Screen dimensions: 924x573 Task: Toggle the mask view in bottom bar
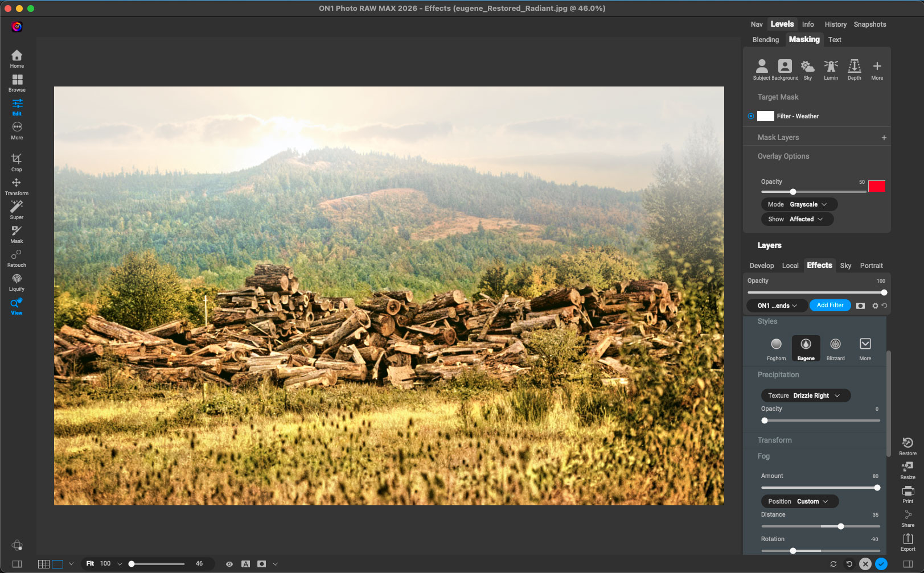tap(261, 564)
